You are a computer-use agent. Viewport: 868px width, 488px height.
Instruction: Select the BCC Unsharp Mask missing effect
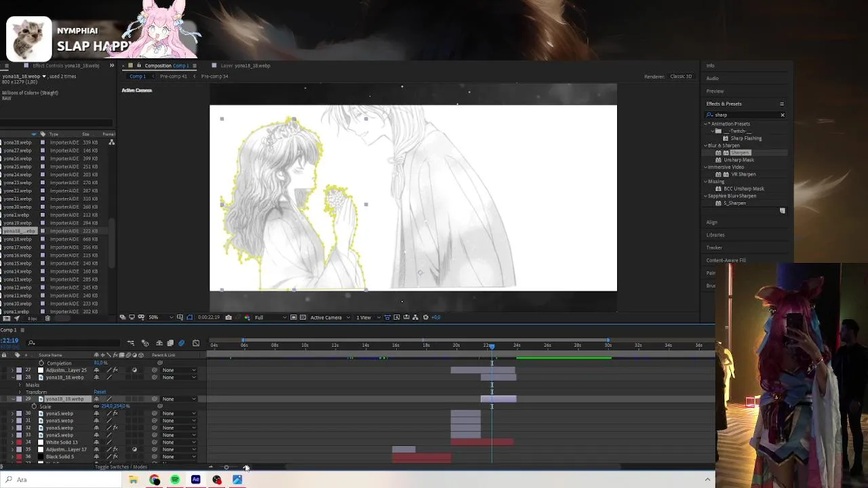[743, 188]
